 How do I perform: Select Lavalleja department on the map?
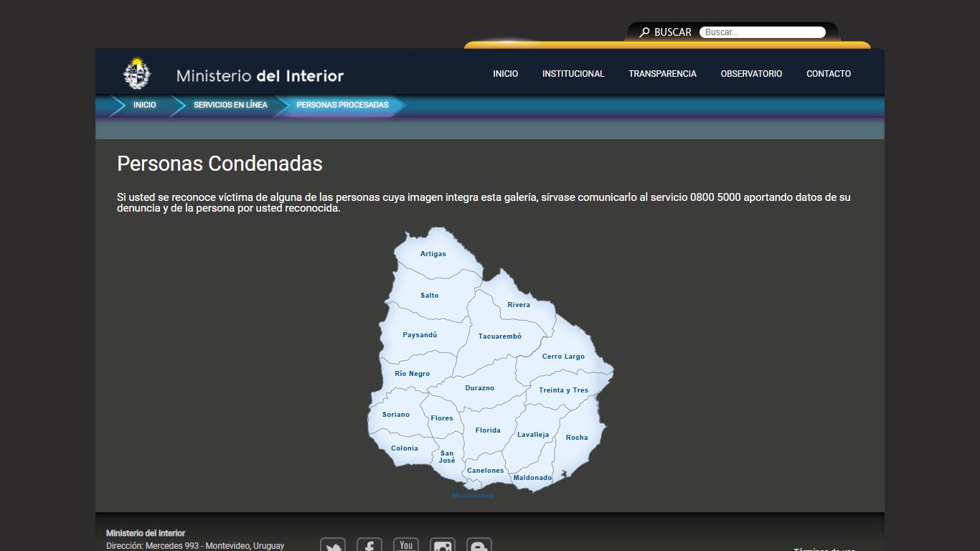point(533,435)
